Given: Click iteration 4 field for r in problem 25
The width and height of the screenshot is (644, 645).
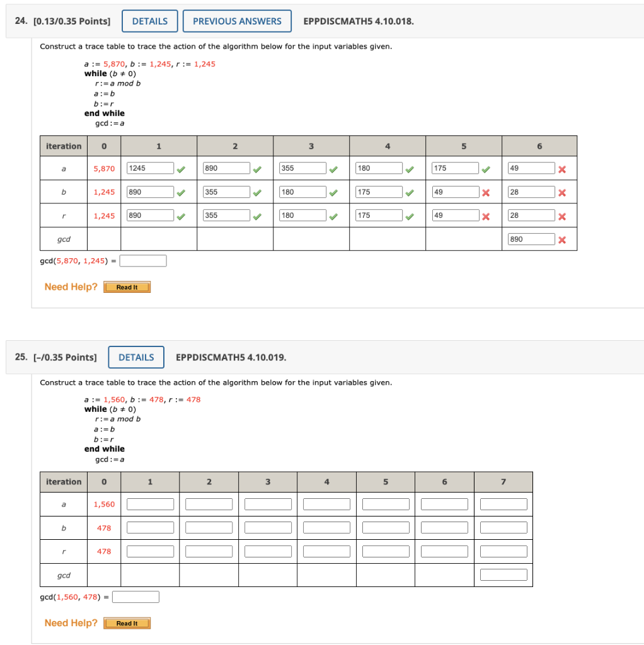Looking at the screenshot, I should [326, 551].
